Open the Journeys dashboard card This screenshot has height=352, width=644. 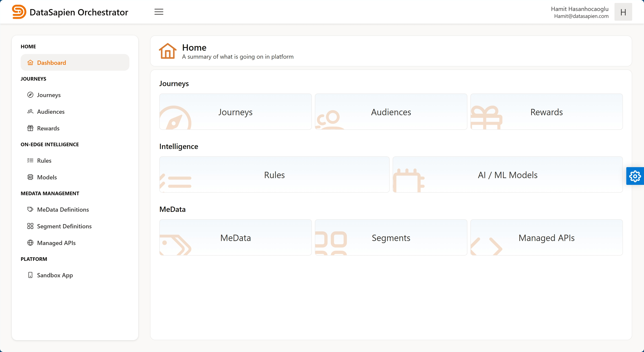coord(235,112)
